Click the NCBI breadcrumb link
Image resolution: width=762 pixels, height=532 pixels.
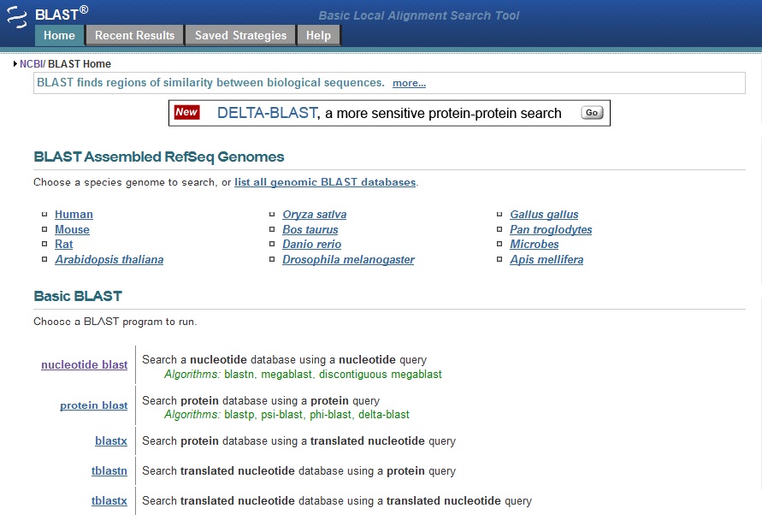pyautogui.click(x=32, y=63)
